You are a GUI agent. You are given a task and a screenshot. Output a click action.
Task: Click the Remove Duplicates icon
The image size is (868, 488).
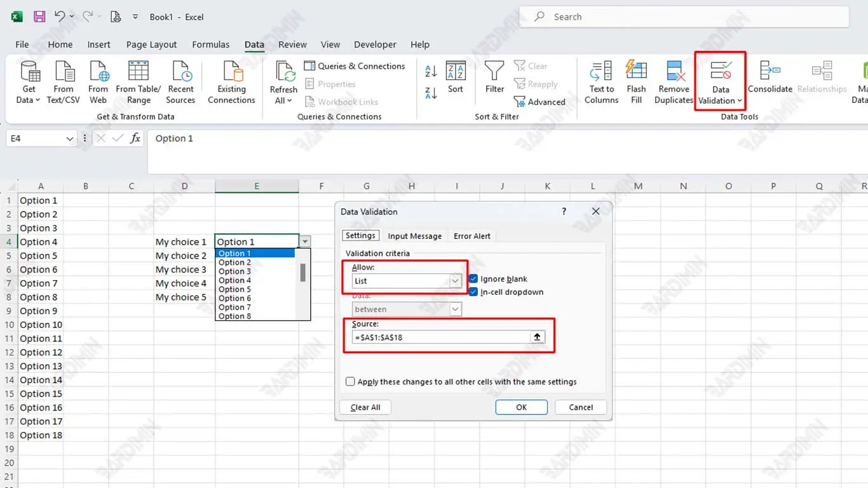coord(674,71)
